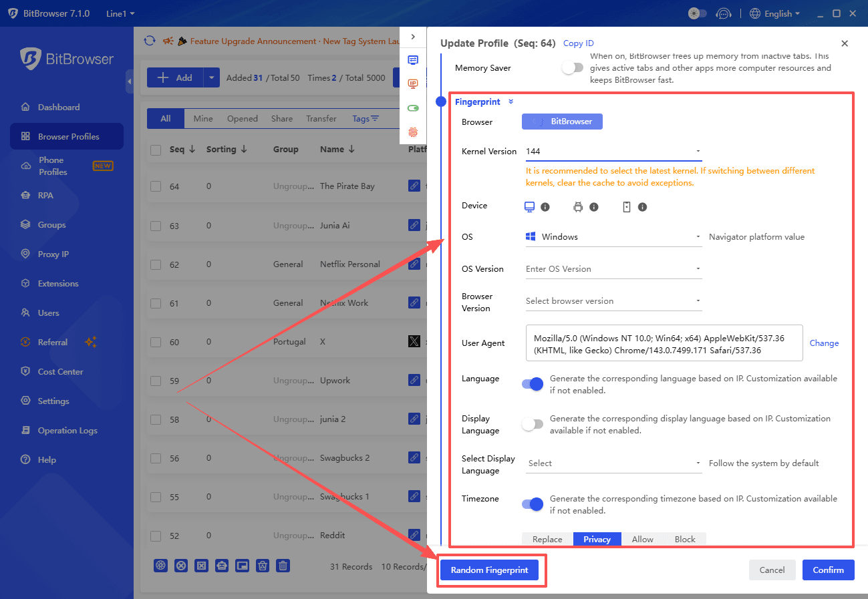The height and width of the screenshot is (599, 868).
Task: Open the dropdown arrow next to Add button
Action: [x=212, y=77]
